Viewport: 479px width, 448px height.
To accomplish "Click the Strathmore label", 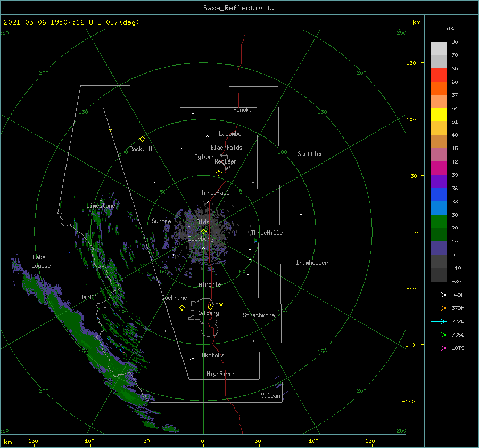I will coord(259,315).
